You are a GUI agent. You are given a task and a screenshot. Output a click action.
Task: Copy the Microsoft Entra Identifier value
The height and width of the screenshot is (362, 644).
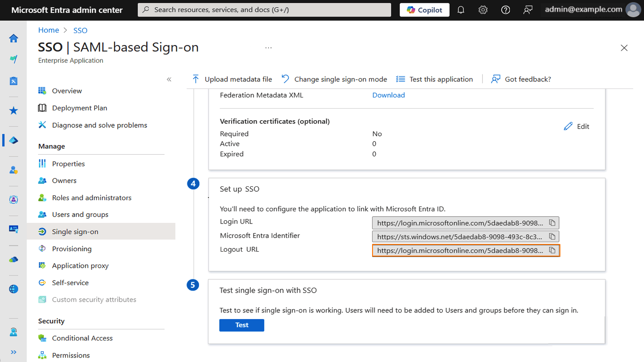[x=552, y=236]
